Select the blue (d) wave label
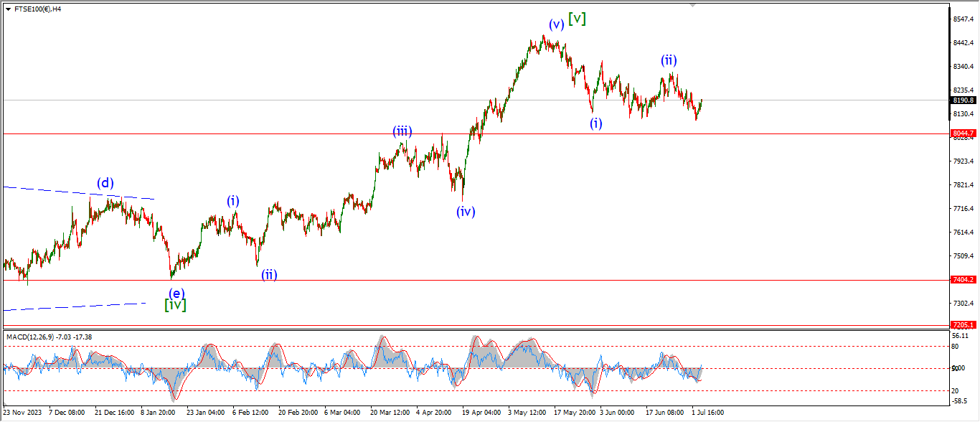This screenshot has height=422, width=980. [106, 183]
